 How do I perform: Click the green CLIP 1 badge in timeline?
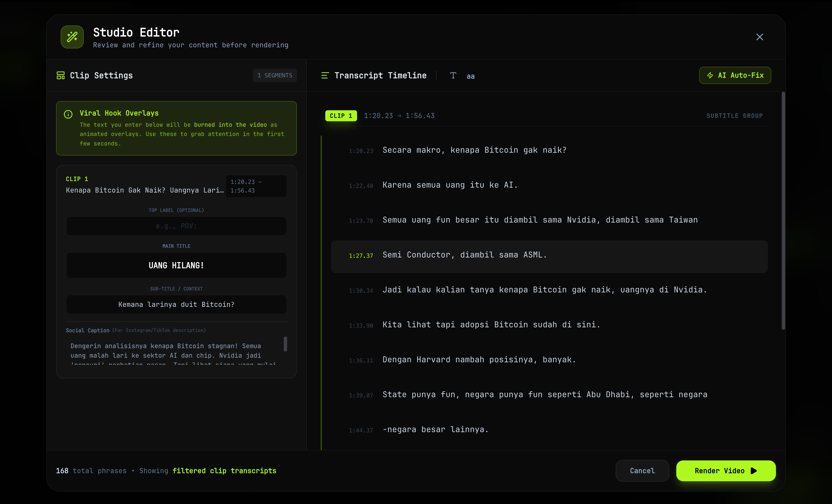pos(341,116)
